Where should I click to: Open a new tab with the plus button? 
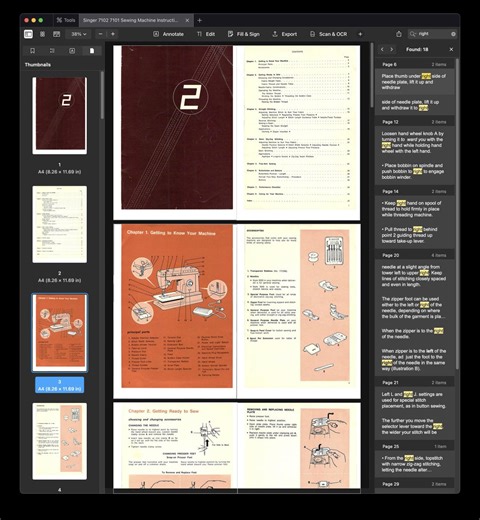[199, 20]
